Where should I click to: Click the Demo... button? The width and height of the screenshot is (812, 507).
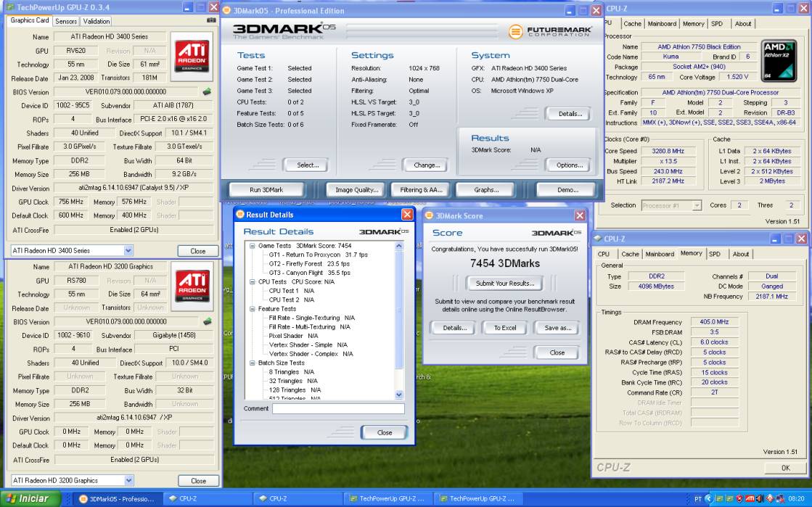pyautogui.click(x=567, y=190)
